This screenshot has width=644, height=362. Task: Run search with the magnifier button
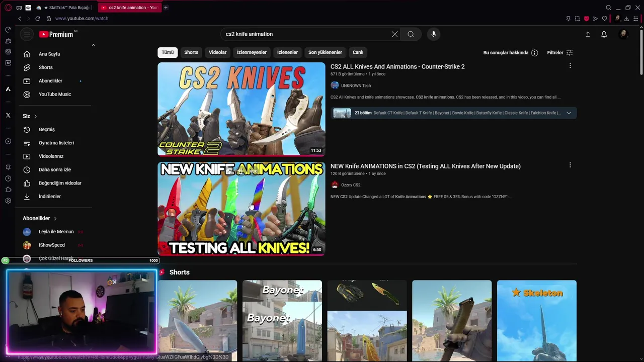point(411,34)
